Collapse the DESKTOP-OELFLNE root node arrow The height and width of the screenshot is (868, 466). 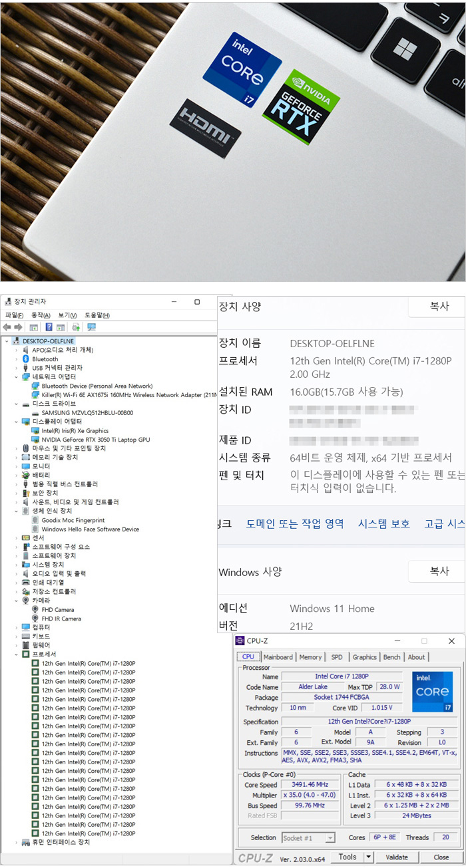tap(7, 341)
